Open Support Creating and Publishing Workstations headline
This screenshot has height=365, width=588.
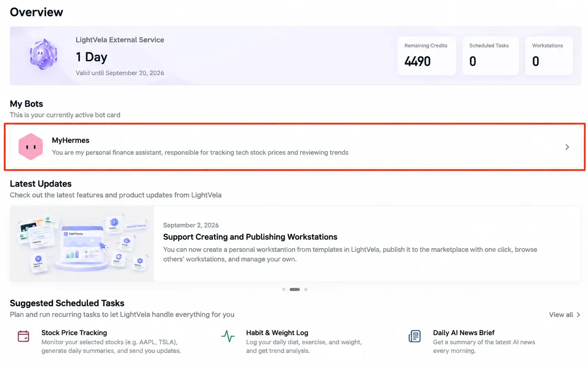pos(250,237)
